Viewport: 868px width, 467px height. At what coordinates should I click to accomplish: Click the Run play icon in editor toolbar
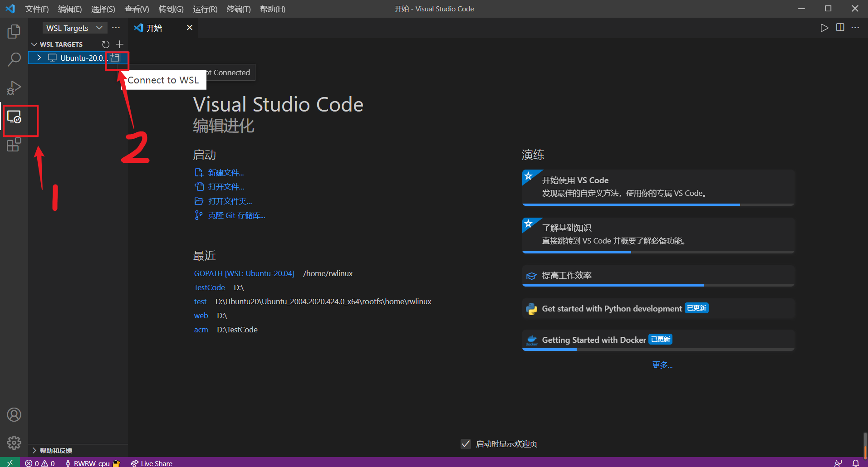(824, 28)
